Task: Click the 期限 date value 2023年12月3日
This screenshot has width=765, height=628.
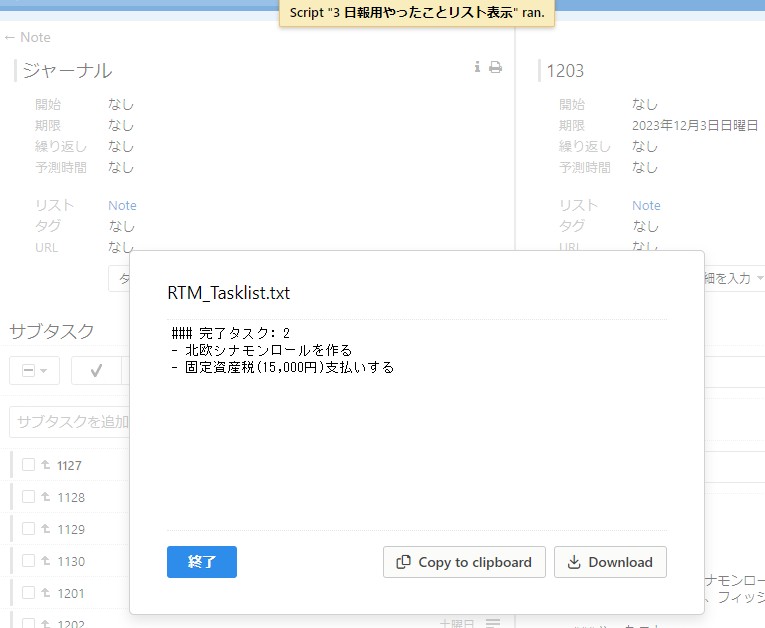Action: pyautogui.click(x=698, y=125)
